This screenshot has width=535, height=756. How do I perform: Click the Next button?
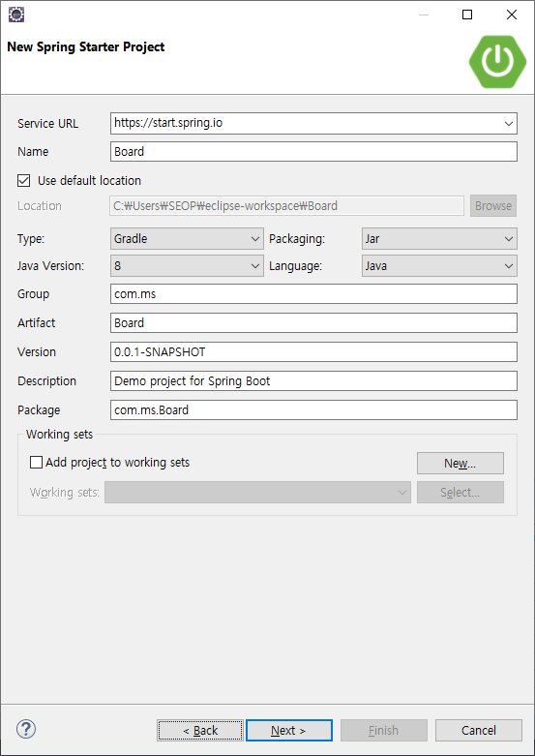[x=288, y=731]
